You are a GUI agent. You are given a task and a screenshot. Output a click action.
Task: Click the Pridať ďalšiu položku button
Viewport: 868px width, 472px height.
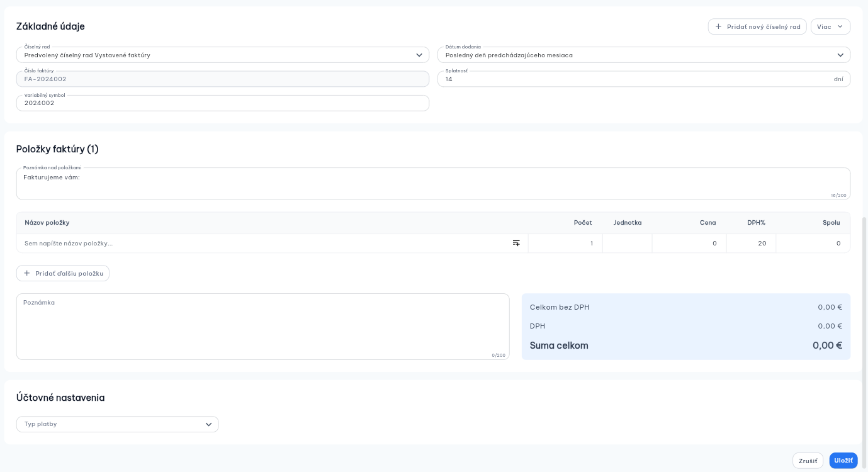(63, 273)
